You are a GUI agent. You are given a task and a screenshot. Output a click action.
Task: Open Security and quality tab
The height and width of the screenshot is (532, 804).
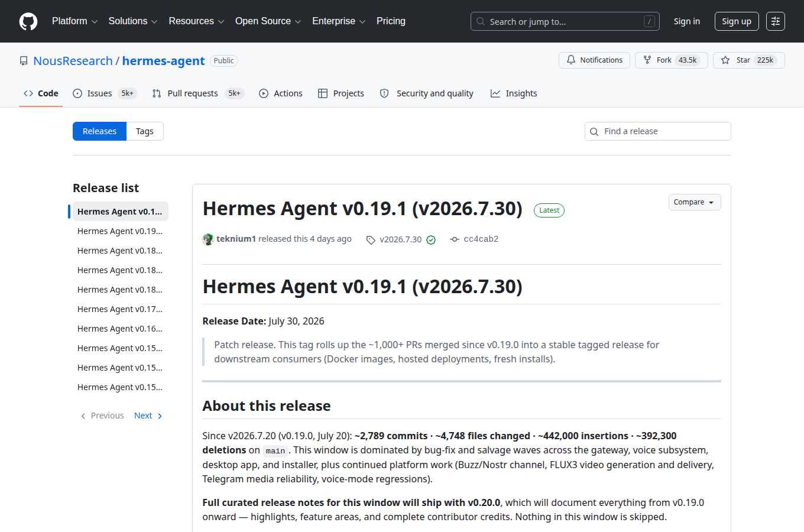(x=427, y=93)
